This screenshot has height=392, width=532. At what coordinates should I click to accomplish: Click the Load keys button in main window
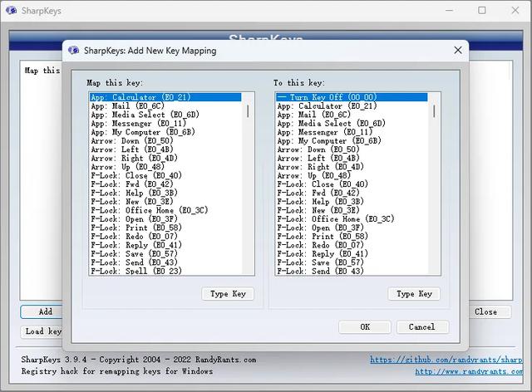[42, 331]
